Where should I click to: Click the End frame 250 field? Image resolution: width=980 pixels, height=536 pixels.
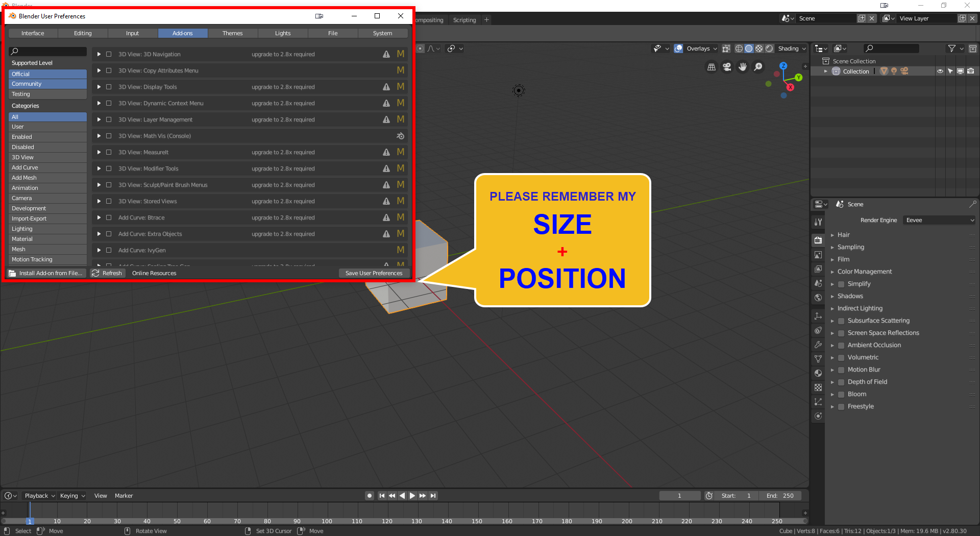(780, 496)
